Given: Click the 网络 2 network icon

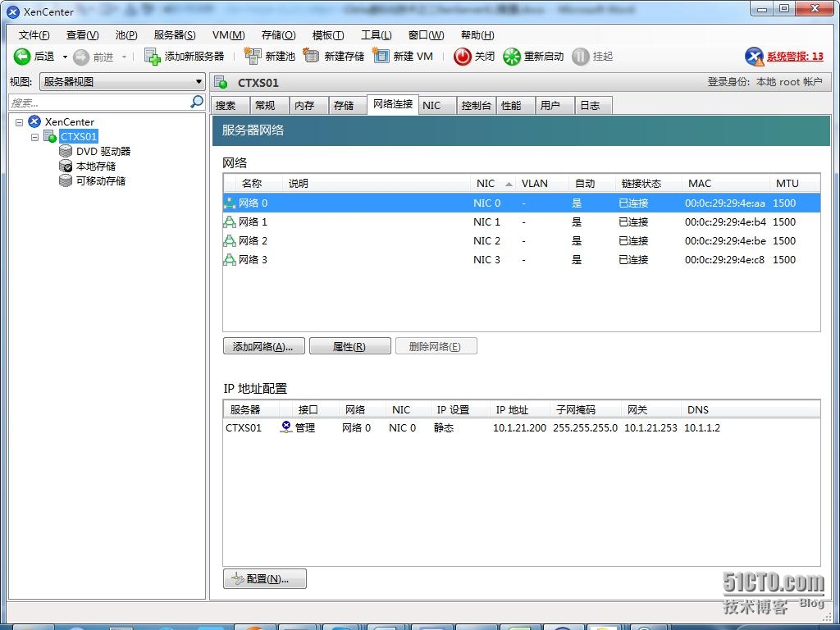Looking at the screenshot, I should [230, 240].
